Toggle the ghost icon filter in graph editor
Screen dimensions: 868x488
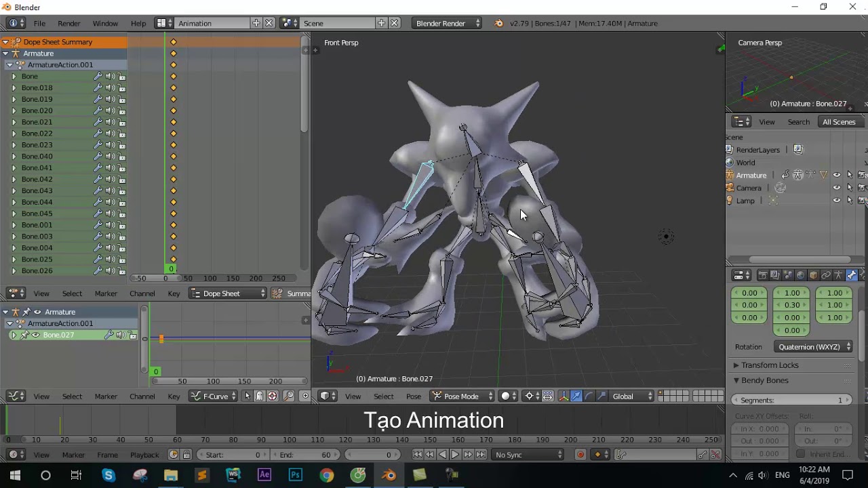click(x=260, y=396)
